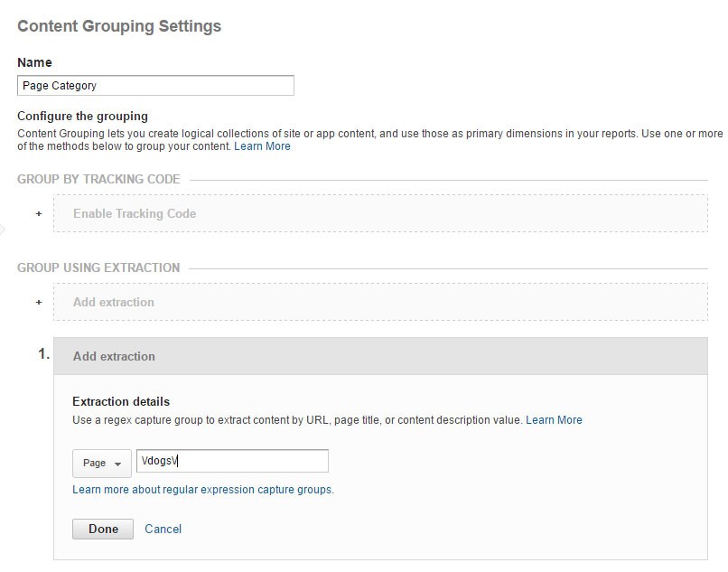Select the number 1 extraction marker

[x=42, y=355]
